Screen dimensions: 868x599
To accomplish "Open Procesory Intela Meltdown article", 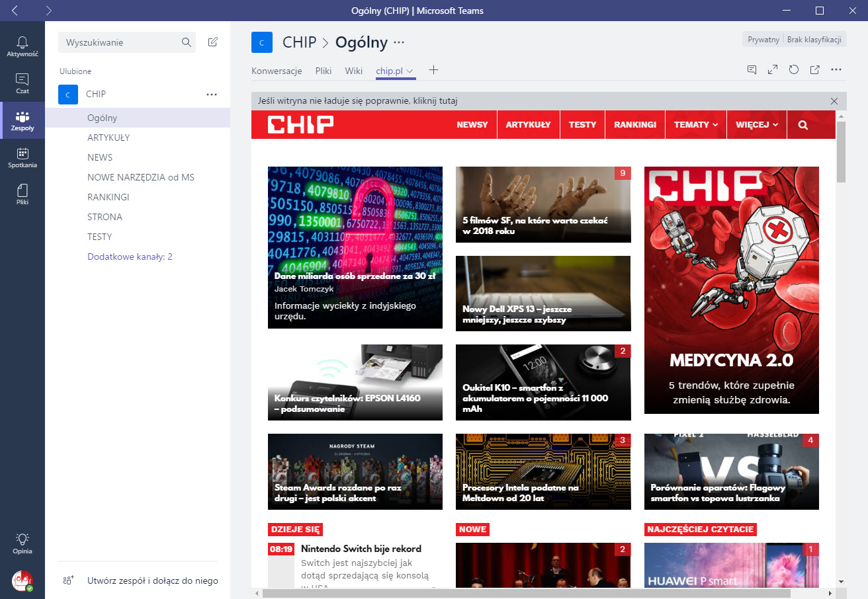I will click(543, 471).
